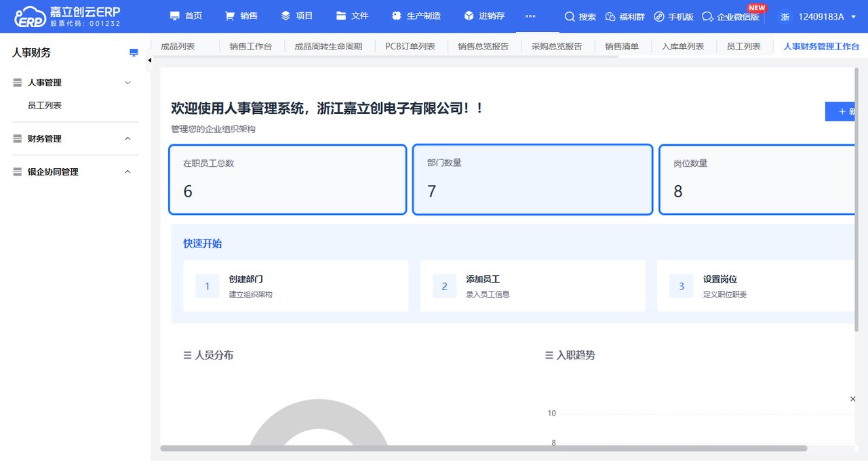Viewport: 868px width, 461px height.
Task: Close the floating panel with X icon
Action: click(853, 399)
